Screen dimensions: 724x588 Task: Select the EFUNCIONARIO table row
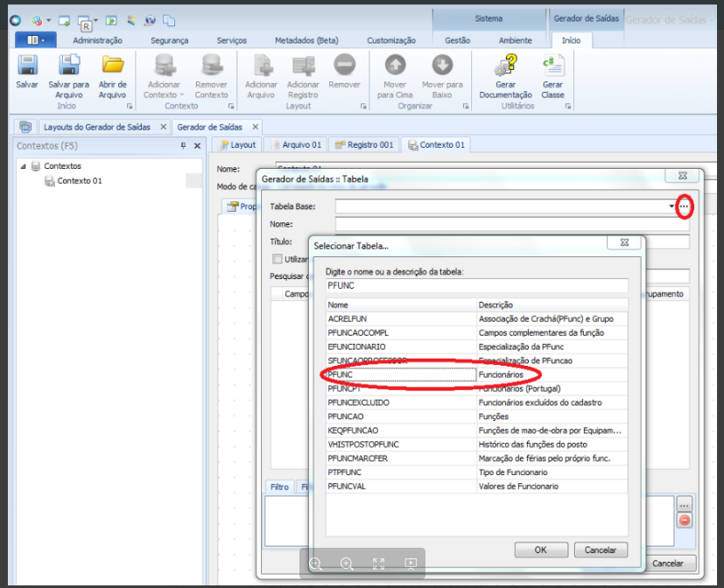point(476,346)
